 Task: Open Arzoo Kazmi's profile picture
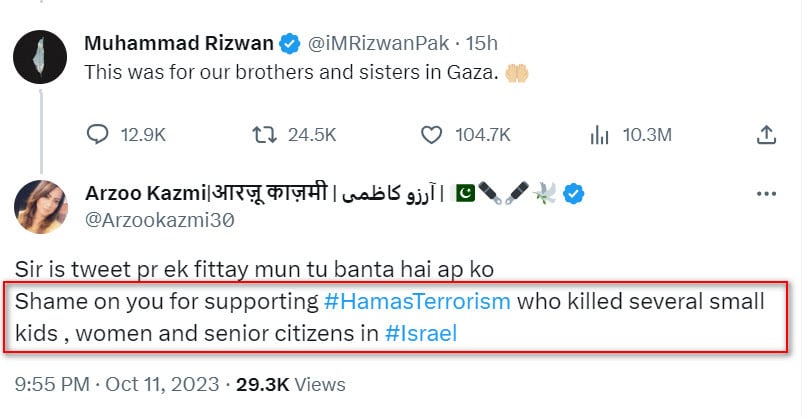[x=40, y=207]
